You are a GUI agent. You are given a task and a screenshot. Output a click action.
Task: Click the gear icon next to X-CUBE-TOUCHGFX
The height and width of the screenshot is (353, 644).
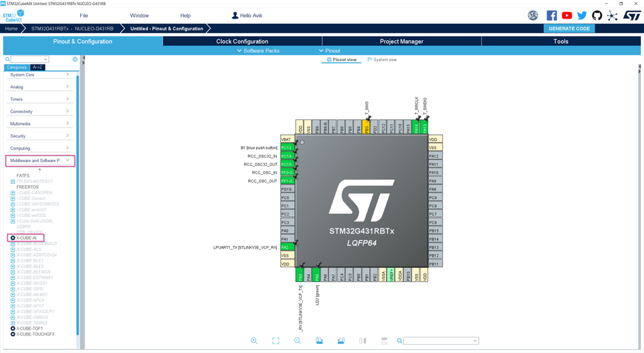pyautogui.click(x=13, y=334)
